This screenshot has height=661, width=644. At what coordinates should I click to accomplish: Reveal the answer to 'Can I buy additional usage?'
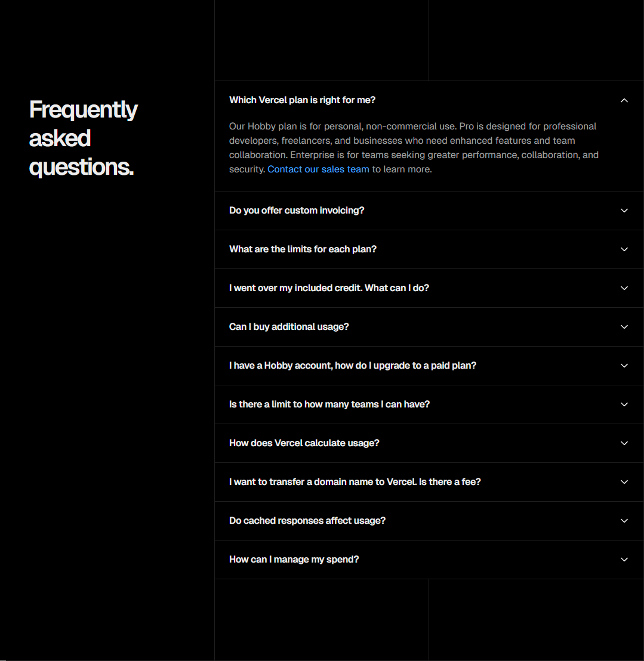[289, 327]
